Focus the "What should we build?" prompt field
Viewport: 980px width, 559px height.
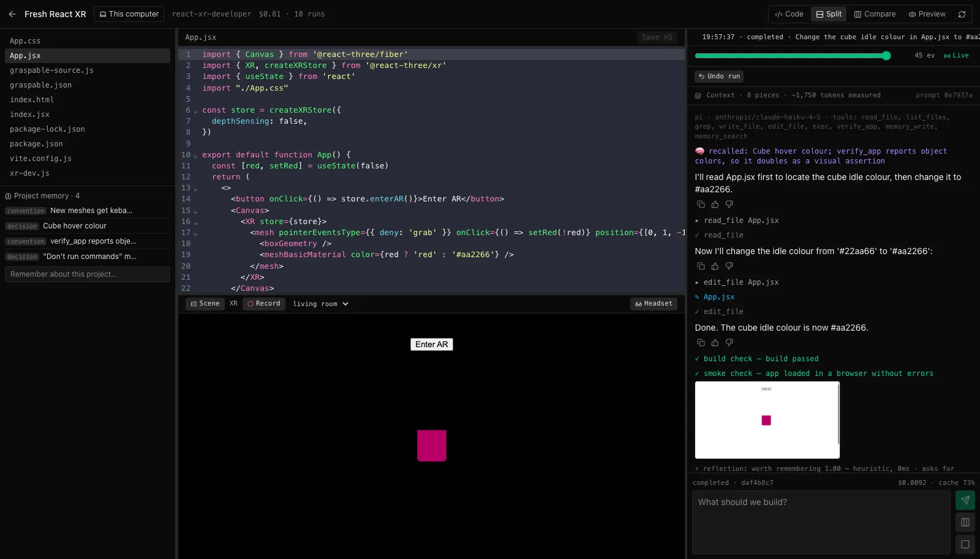pyautogui.click(x=821, y=522)
